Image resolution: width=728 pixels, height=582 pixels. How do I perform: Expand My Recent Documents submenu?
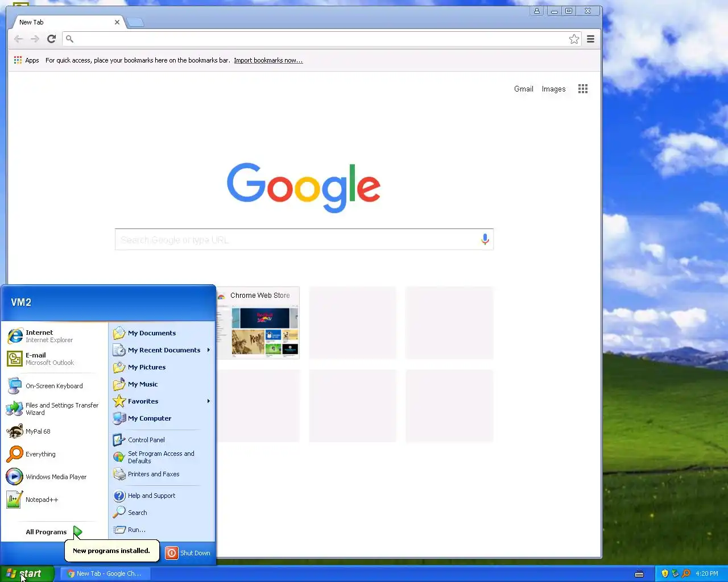(162, 350)
